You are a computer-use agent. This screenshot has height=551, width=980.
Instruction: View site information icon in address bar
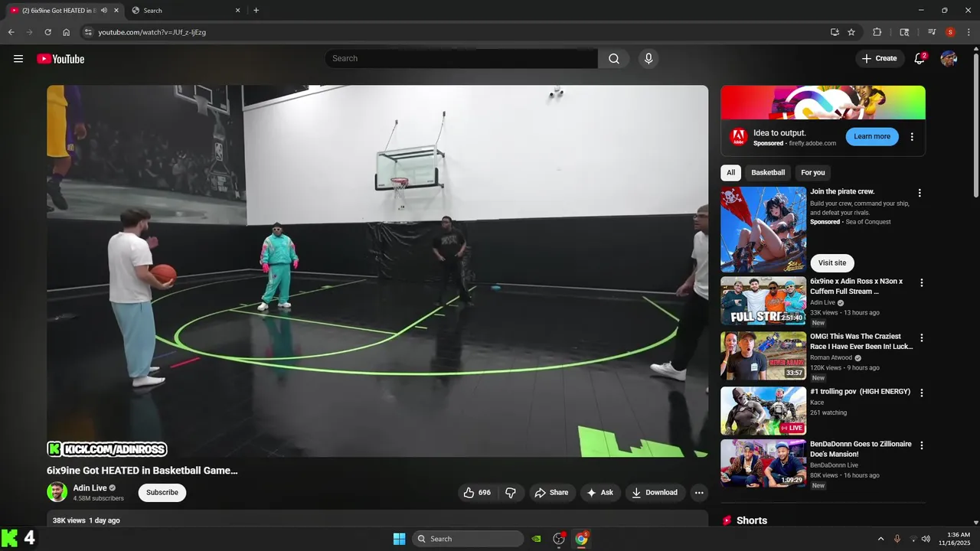click(x=88, y=32)
